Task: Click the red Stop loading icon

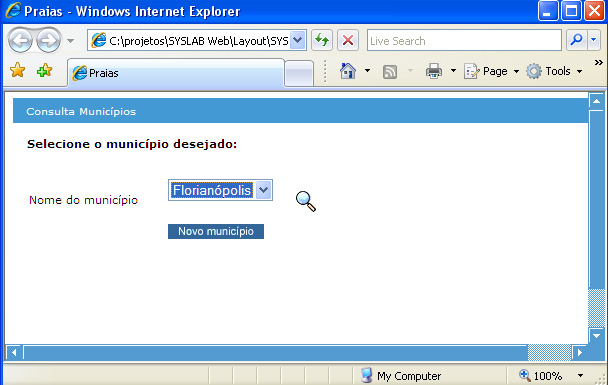Action: (348, 40)
